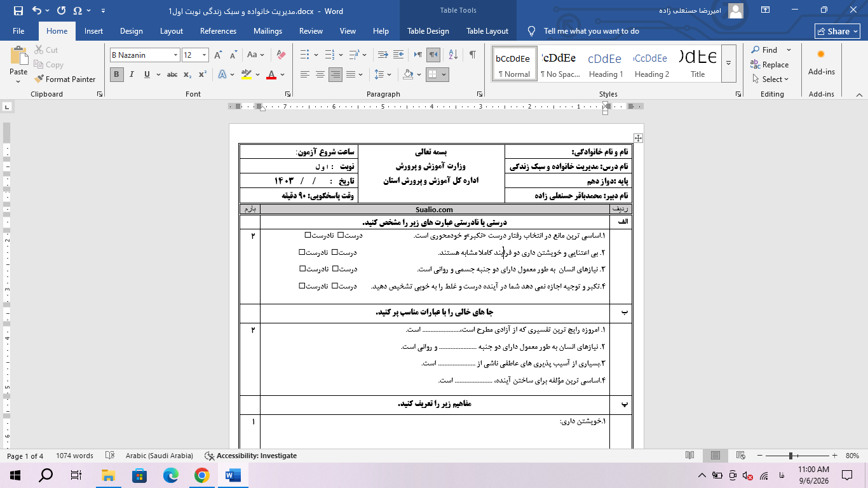Open the Mailings tab
The image size is (868, 488).
(x=268, y=31)
